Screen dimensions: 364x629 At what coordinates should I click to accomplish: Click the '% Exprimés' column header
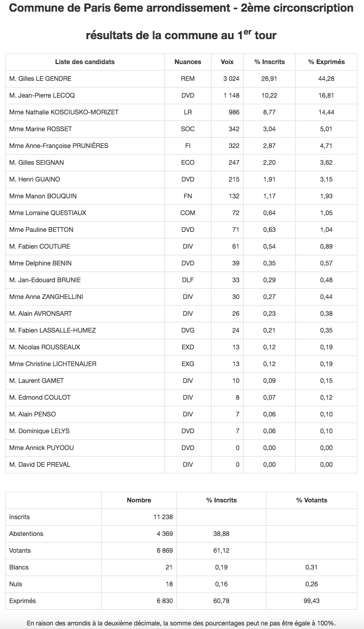point(326,62)
